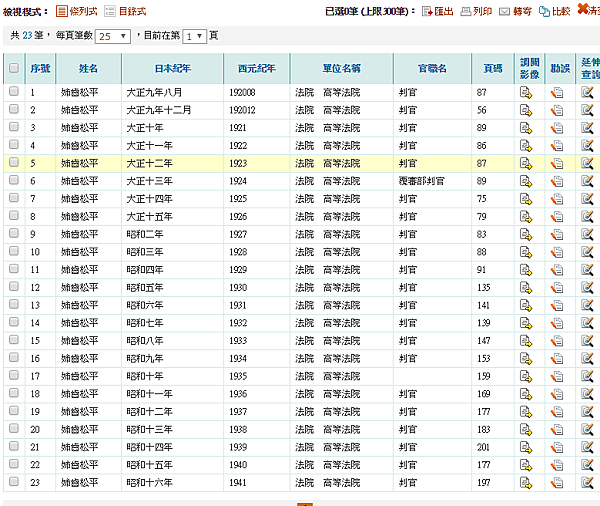Toggle the select-all checkbox in table header
Screen dimensions: 600x506
point(14,68)
